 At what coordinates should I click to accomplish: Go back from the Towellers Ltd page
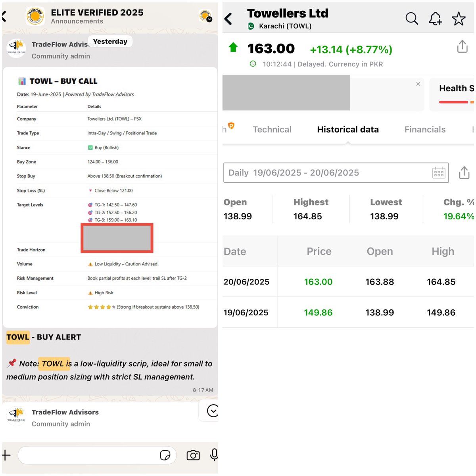(228, 18)
